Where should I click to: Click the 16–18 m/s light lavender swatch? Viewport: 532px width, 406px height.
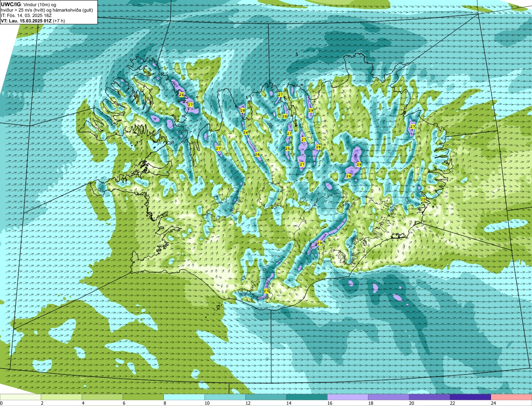point(348,397)
